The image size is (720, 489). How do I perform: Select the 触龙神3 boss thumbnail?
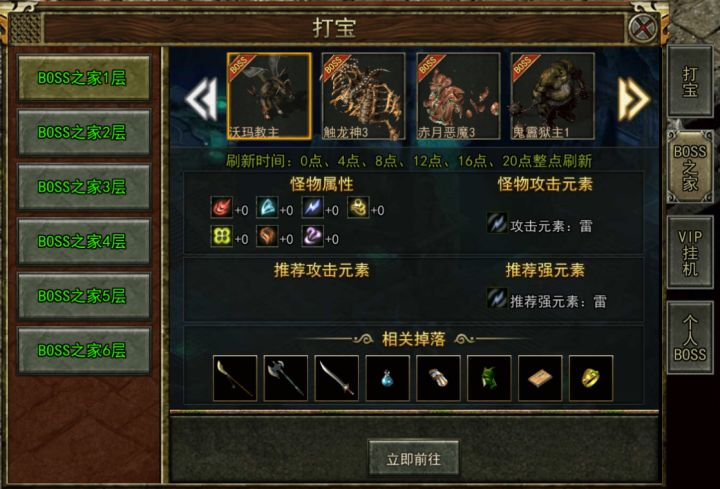(363, 96)
